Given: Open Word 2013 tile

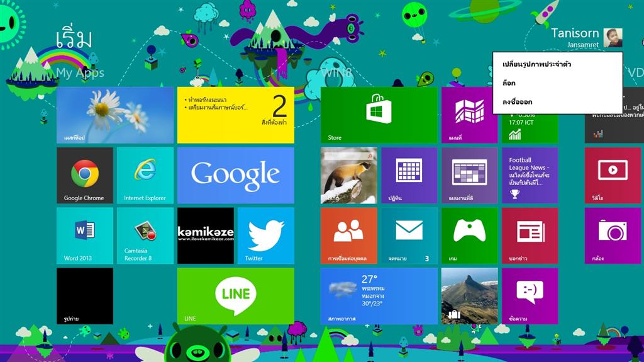Looking at the screenshot, I should [x=85, y=235].
